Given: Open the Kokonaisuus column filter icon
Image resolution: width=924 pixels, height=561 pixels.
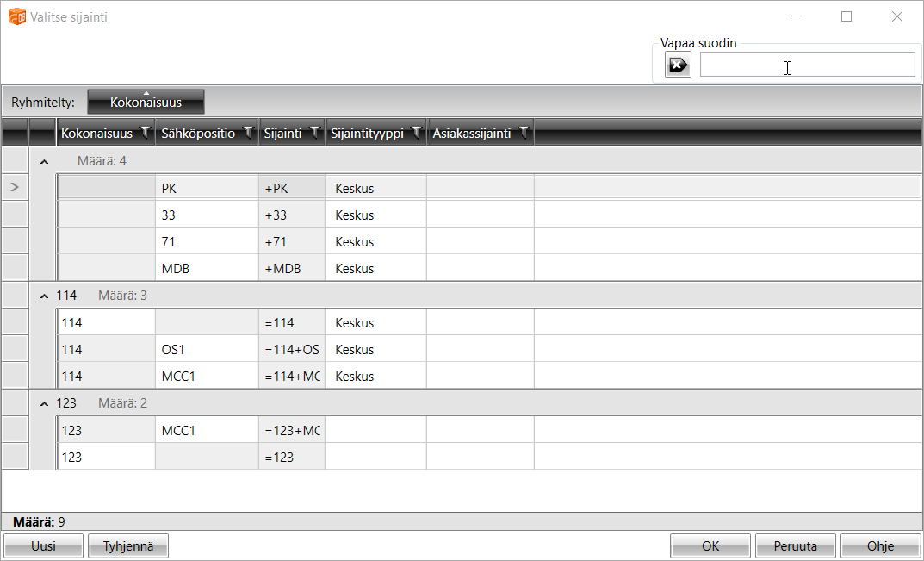Looking at the screenshot, I should pos(146,133).
